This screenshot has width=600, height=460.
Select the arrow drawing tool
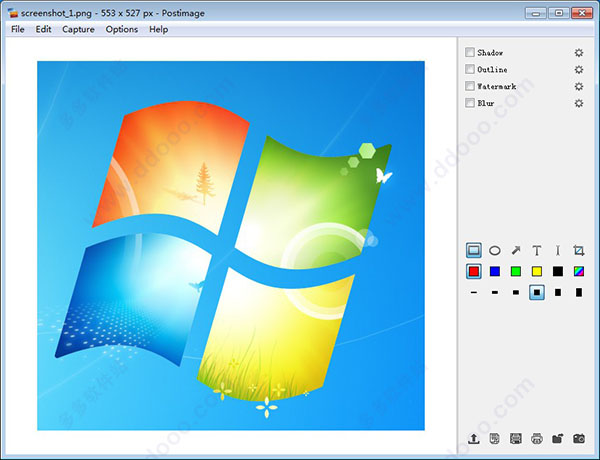[x=516, y=251]
